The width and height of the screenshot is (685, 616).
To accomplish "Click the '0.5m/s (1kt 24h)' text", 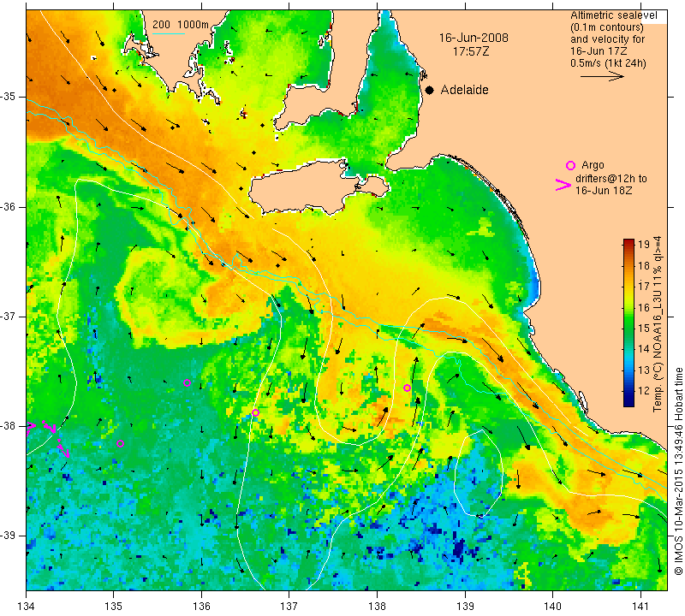I will click(x=608, y=63).
